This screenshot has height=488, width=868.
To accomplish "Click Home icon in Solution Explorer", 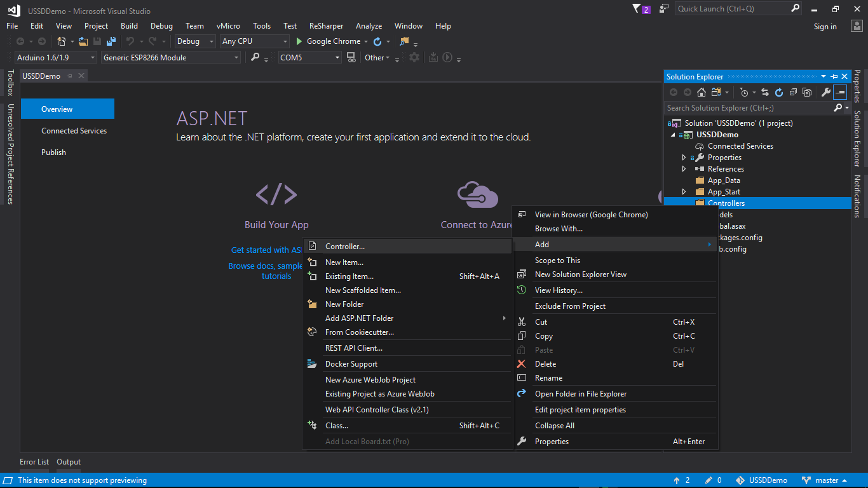I will (702, 92).
